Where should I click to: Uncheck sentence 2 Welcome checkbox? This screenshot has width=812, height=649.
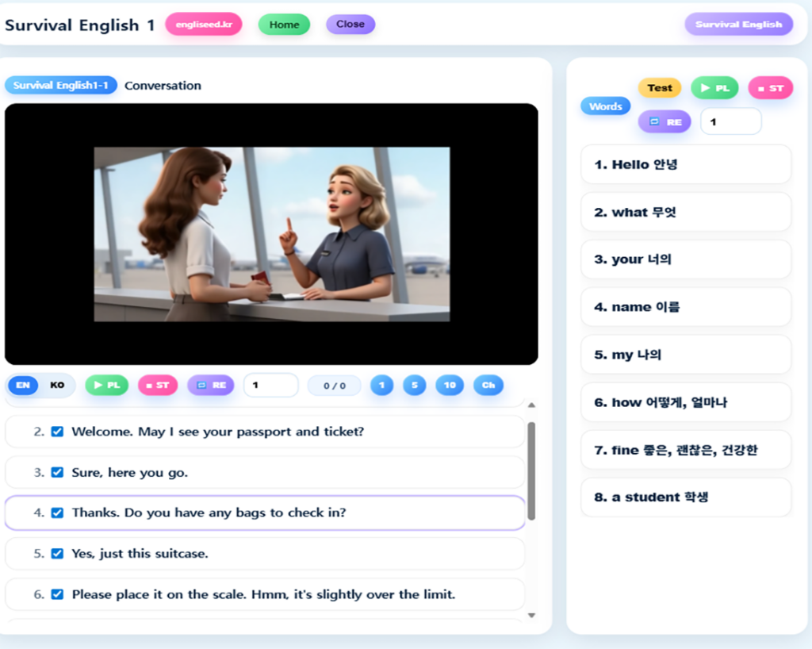click(57, 432)
